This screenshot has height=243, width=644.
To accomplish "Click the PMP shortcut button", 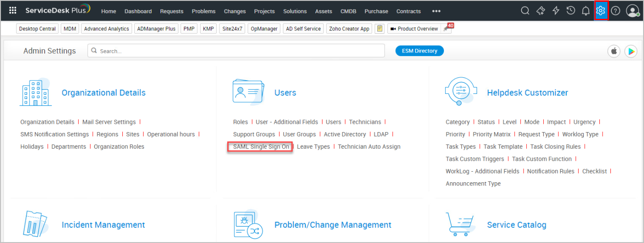I will point(189,29).
